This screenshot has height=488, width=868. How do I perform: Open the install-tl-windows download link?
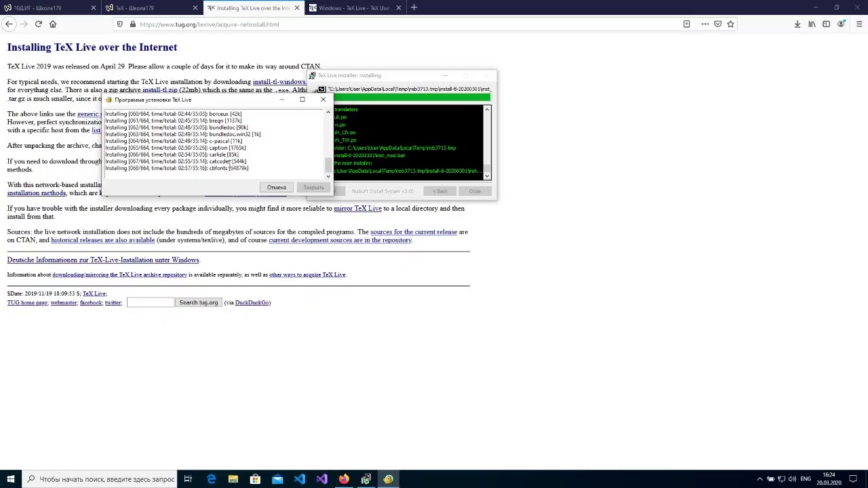tap(279, 82)
